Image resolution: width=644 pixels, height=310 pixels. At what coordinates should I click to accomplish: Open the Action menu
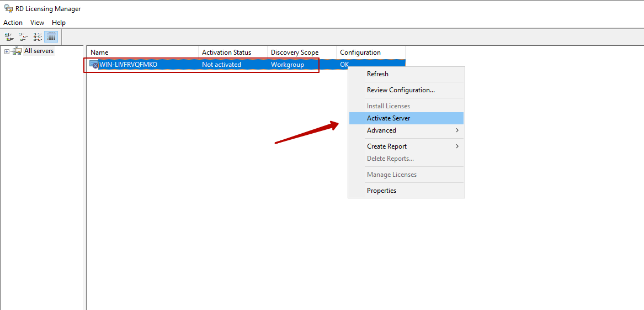pyautogui.click(x=13, y=23)
